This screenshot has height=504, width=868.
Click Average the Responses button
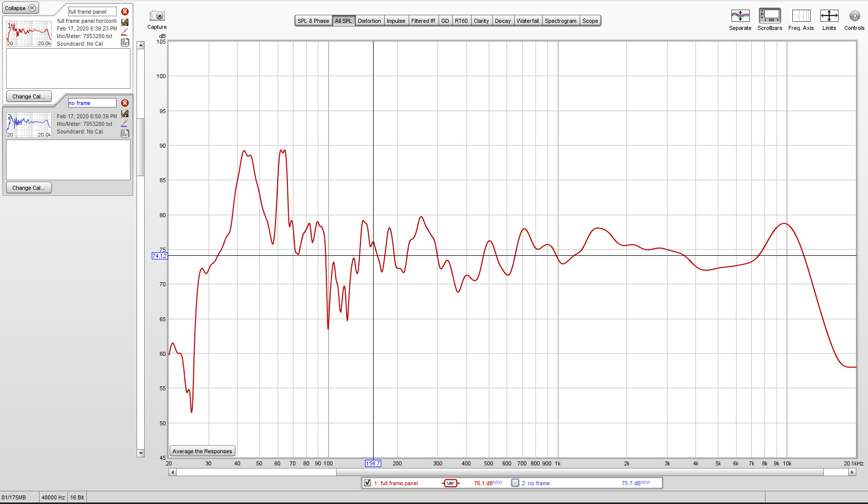tap(202, 451)
